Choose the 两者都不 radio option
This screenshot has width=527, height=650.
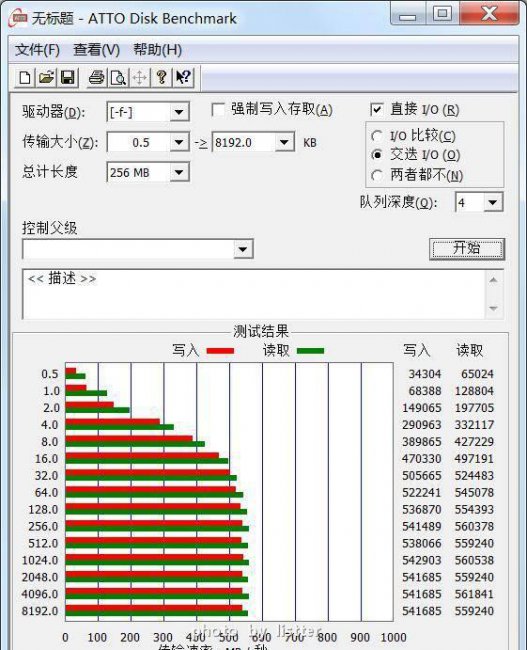tap(376, 175)
